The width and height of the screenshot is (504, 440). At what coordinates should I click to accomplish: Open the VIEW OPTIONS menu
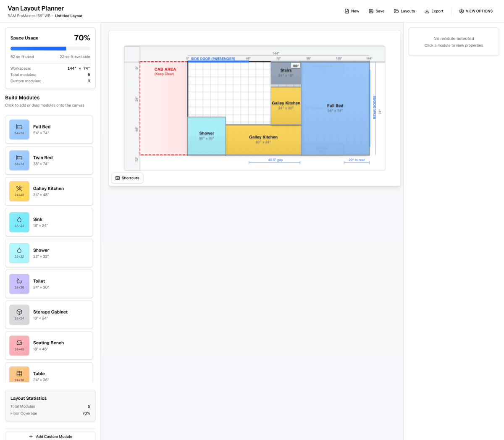(475, 11)
